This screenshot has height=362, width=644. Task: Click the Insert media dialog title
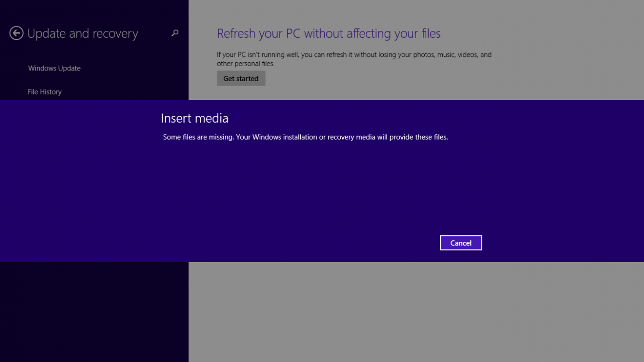pyautogui.click(x=195, y=118)
